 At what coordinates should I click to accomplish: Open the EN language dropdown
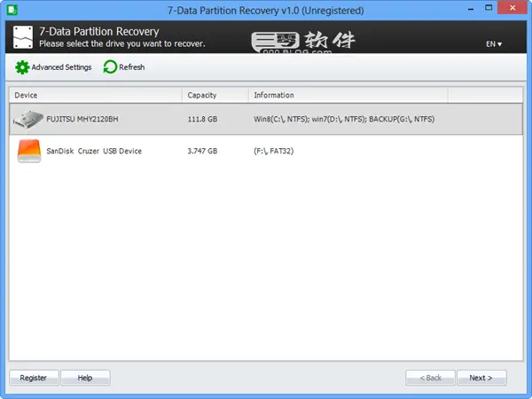coord(494,44)
